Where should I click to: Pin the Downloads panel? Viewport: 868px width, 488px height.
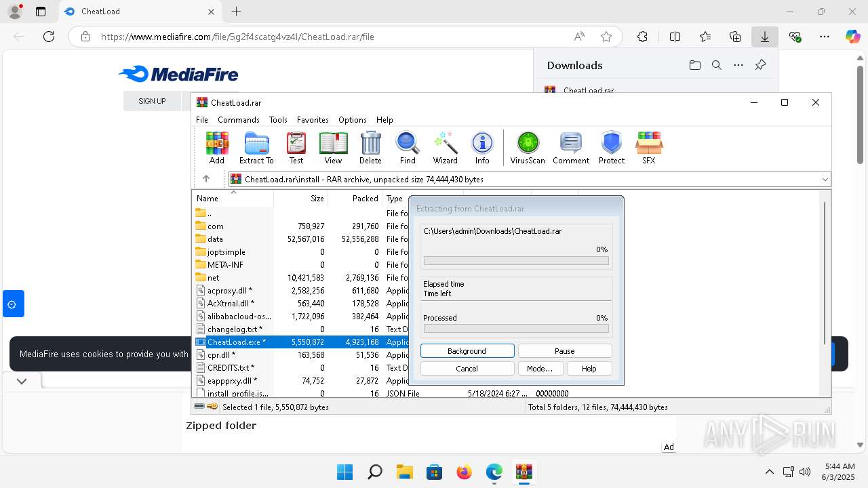point(760,65)
